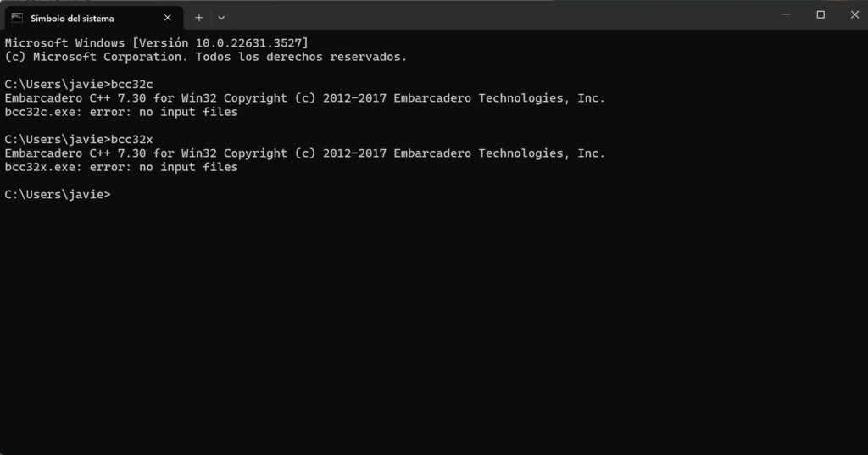This screenshot has height=455, width=868.
Task: Click the second Embarcadero C++ 7.30 output line
Action: (x=304, y=153)
